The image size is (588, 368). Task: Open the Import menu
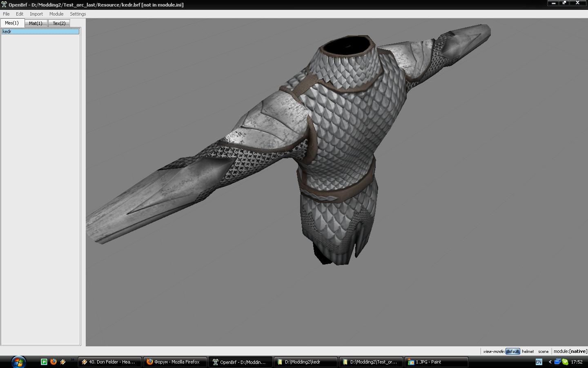(36, 14)
